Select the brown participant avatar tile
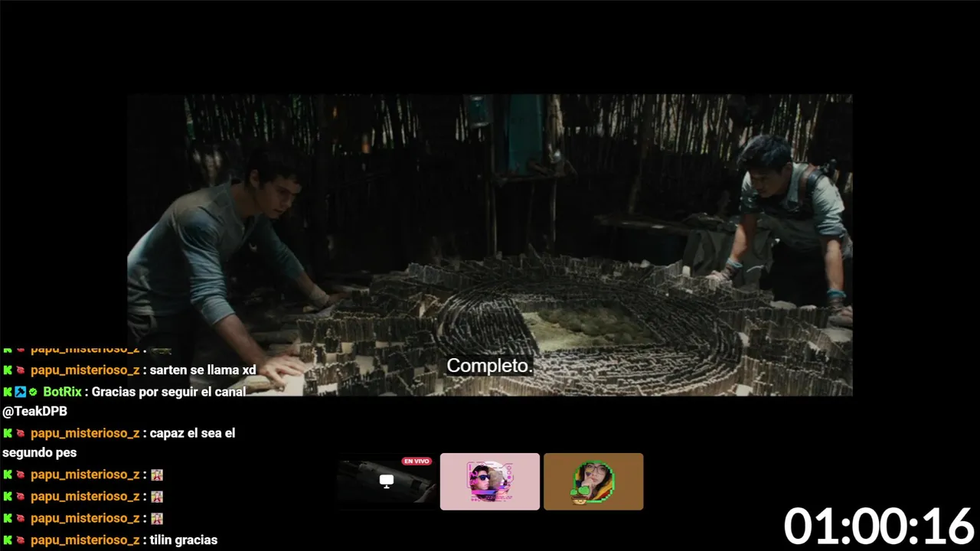 pyautogui.click(x=593, y=481)
